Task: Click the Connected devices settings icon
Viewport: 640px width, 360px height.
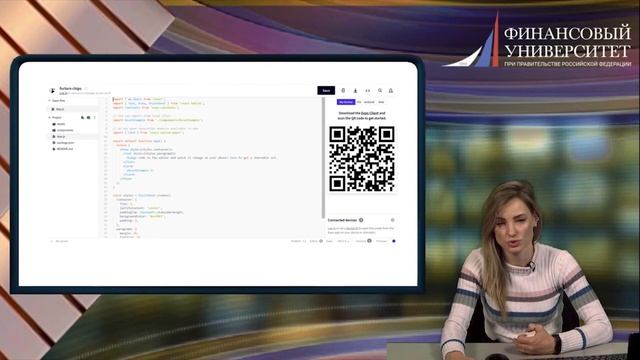Action: point(393,220)
